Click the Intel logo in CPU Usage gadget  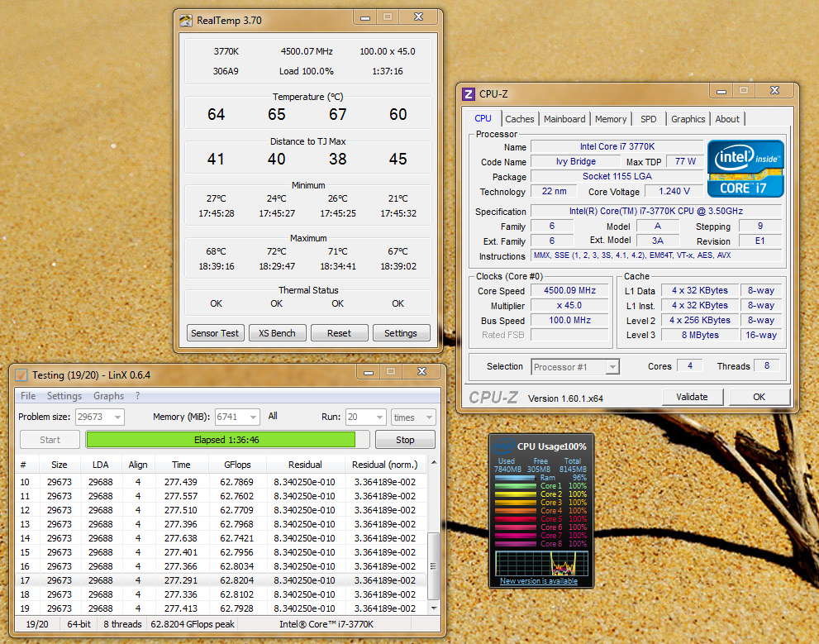[x=502, y=446]
